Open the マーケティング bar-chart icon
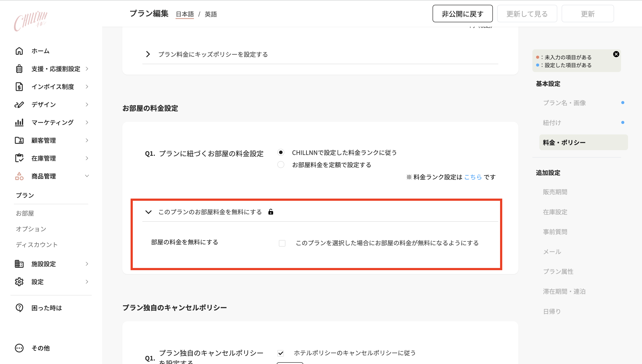The height and width of the screenshot is (364, 642). tap(19, 122)
